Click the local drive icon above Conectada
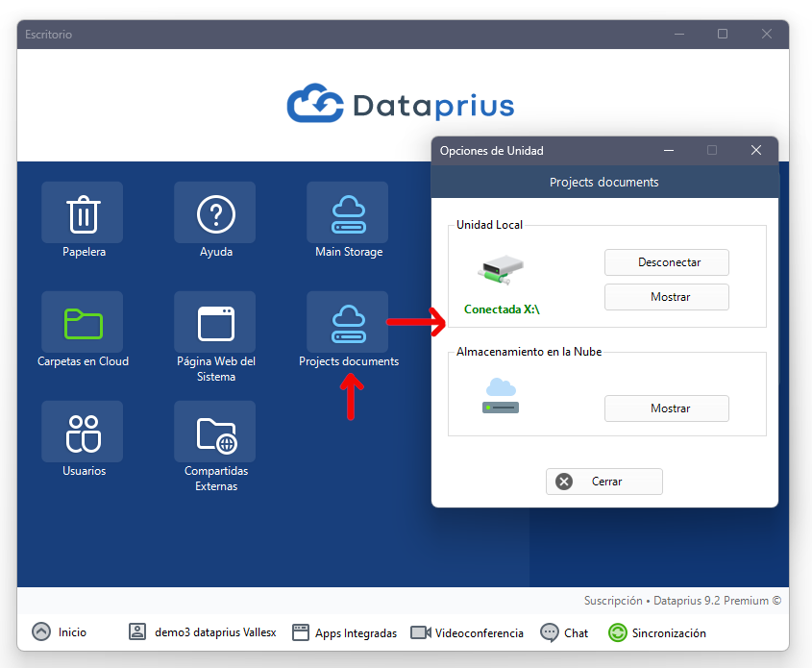812x668 pixels. [x=500, y=270]
